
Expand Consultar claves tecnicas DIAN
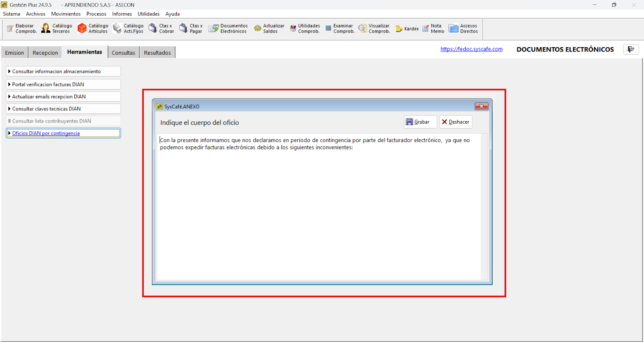[x=63, y=109]
